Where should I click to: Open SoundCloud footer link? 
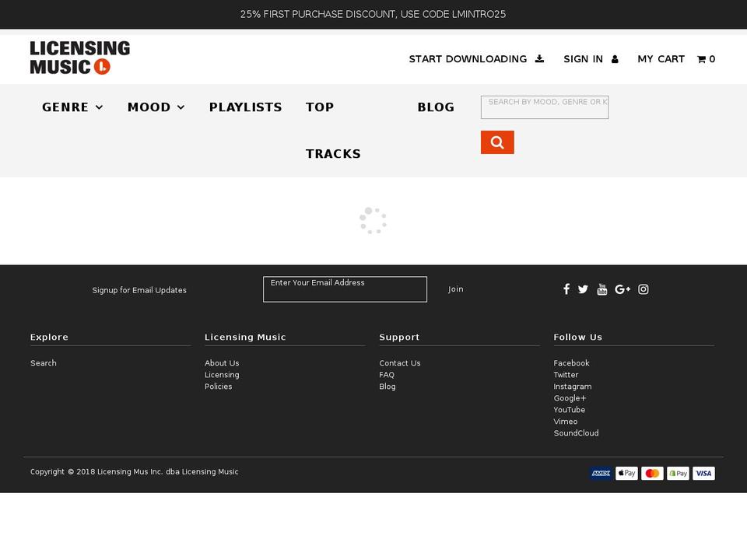coord(576,433)
